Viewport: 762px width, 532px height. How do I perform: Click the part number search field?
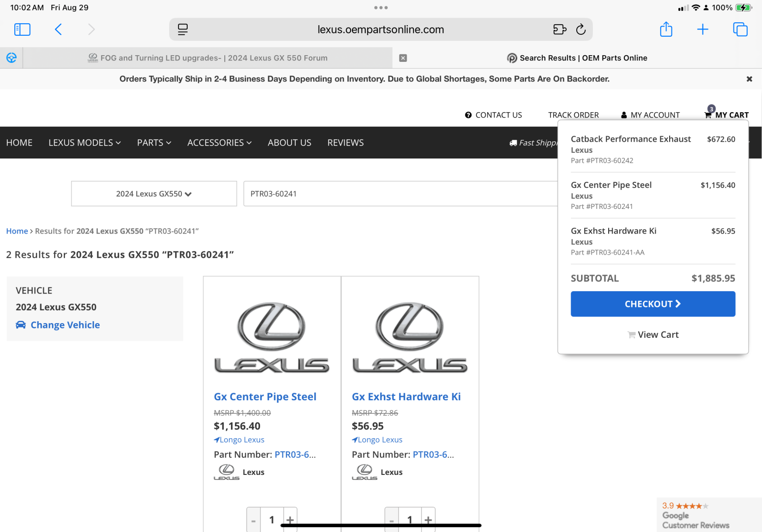400,194
